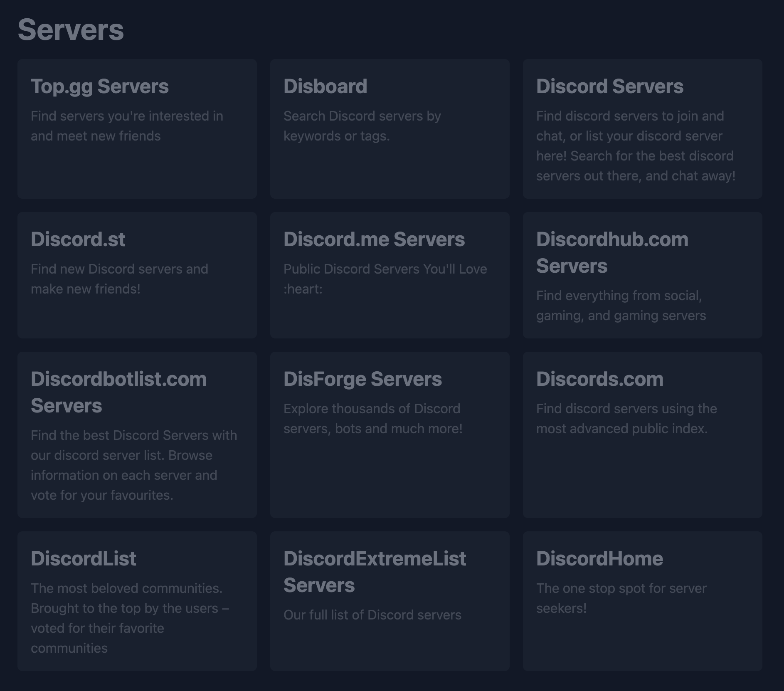Click the DiscordHome tagline text
This screenshot has height=691, width=784.
[x=621, y=598]
